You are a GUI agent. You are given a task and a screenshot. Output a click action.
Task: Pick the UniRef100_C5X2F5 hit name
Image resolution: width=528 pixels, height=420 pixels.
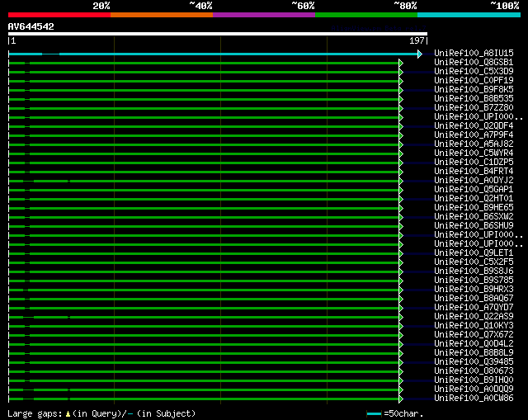pos(474,262)
